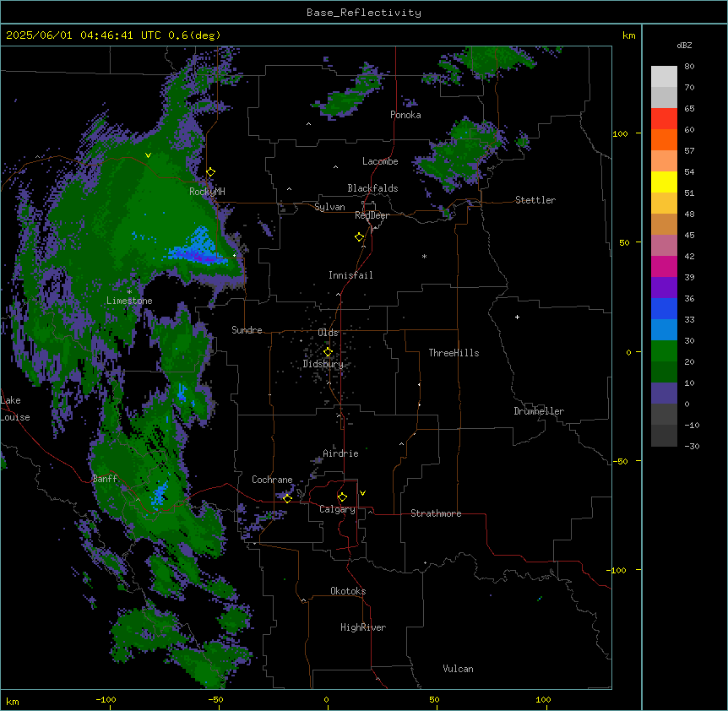Image resolution: width=728 pixels, height=711 pixels.
Task: Click the Ponoka city label
Action: point(405,115)
